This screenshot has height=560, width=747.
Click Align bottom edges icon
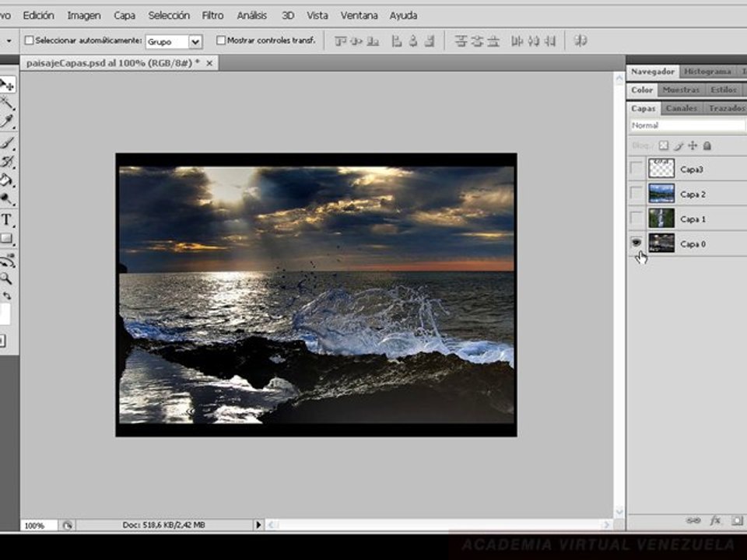point(373,41)
